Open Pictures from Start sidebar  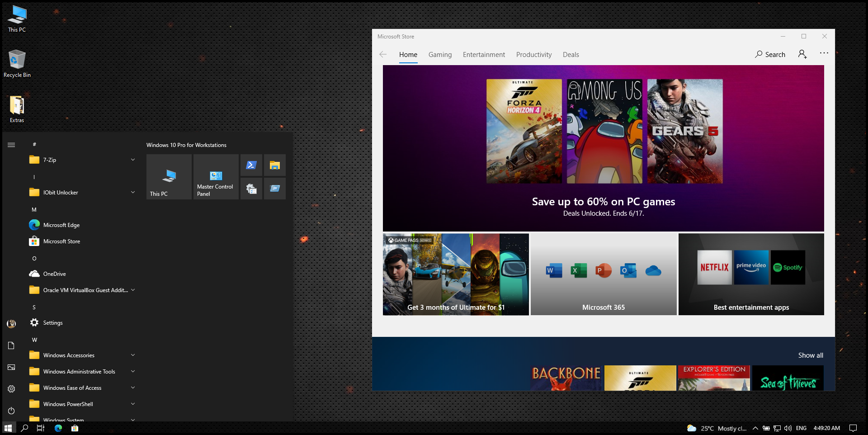click(11, 367)
